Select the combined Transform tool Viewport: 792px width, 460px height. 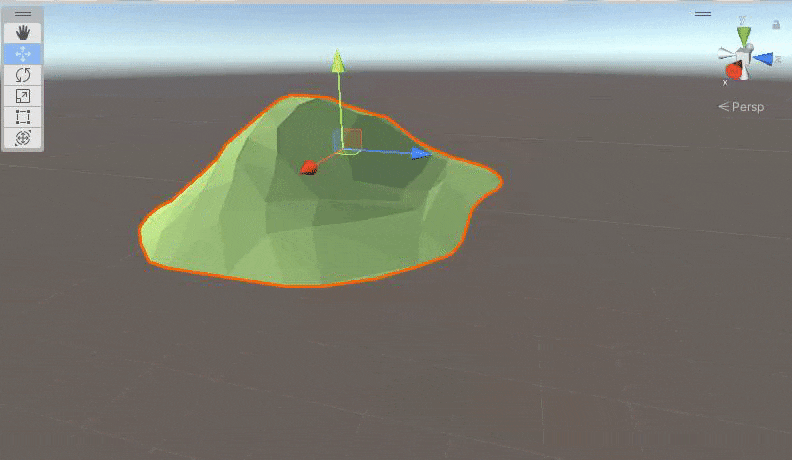click(x=23, y=138)
